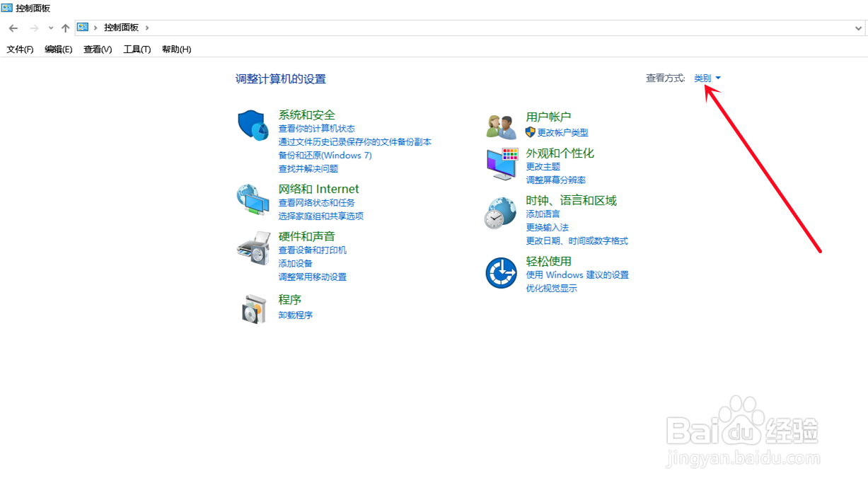Click 选择家庭组和共享选项 link
This screenshot has height=488, width=868.
[321, 216]
